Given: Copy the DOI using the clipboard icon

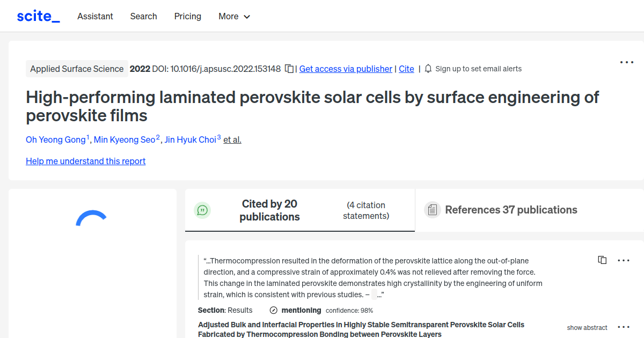Looking at the screenshot, I should (x=288, y=69).
